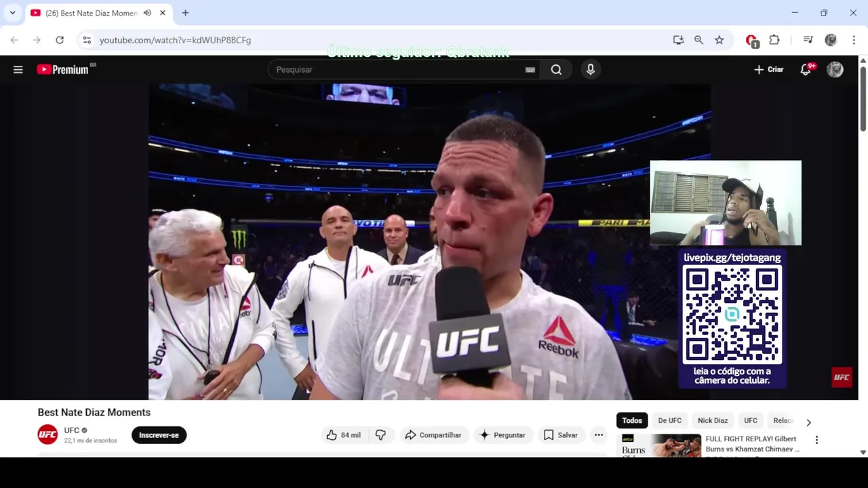Like the video with 84 mil

pyautogui.click(x=343, y=435)
